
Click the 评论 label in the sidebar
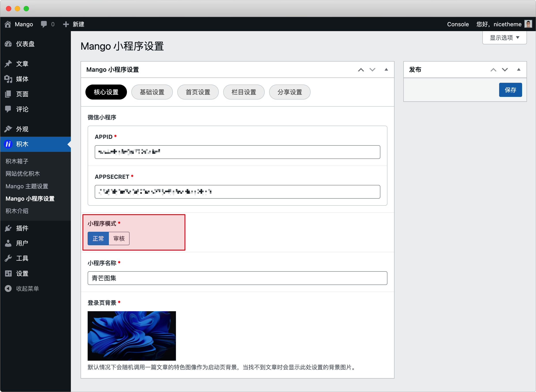tap(22, 109)
